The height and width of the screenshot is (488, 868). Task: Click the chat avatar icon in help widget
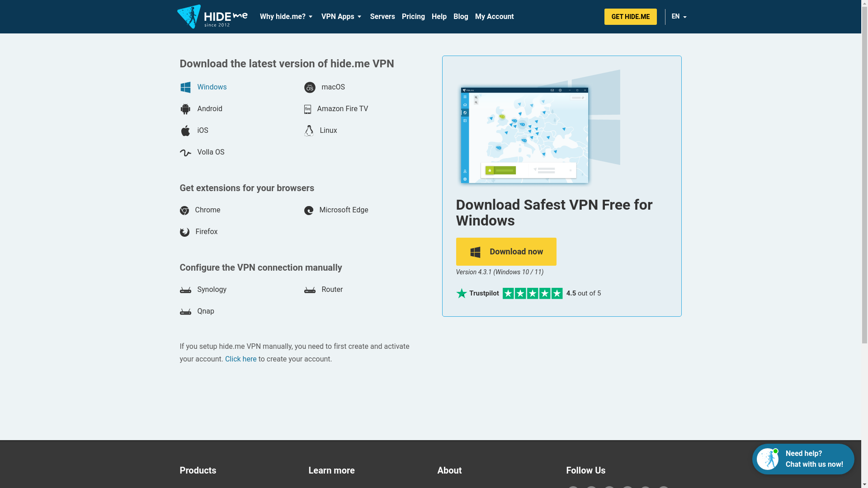point(768,459)
